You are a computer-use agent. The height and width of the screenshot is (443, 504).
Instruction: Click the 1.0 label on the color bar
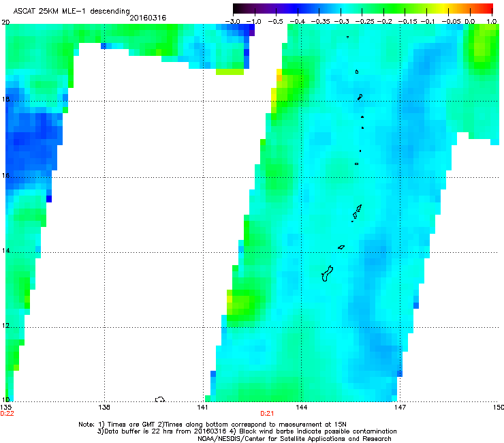492,22
